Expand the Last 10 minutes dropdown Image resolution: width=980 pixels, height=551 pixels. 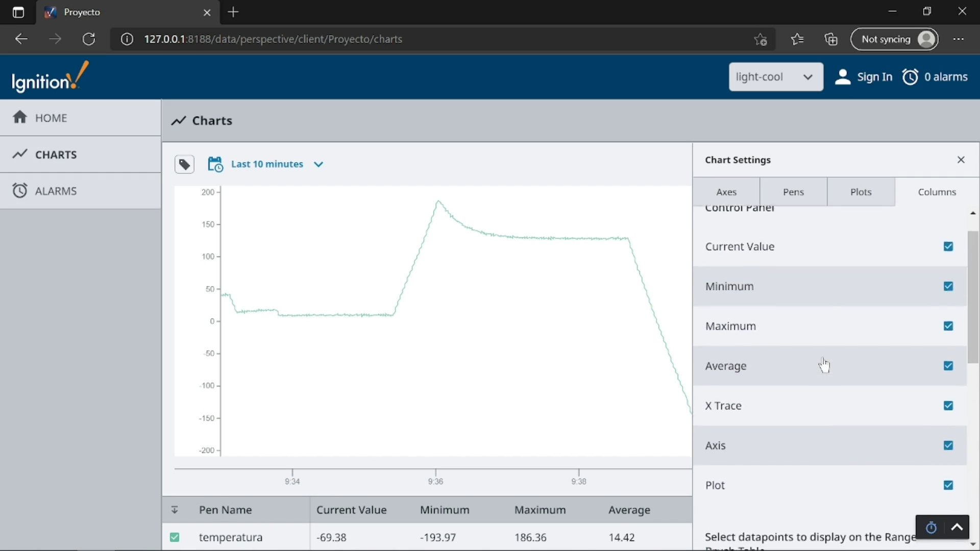318,164
